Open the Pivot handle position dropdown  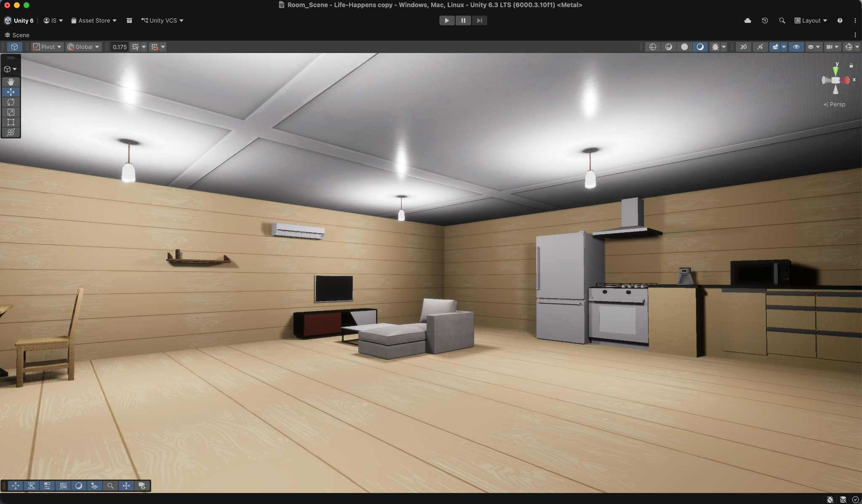coord(47,47)
